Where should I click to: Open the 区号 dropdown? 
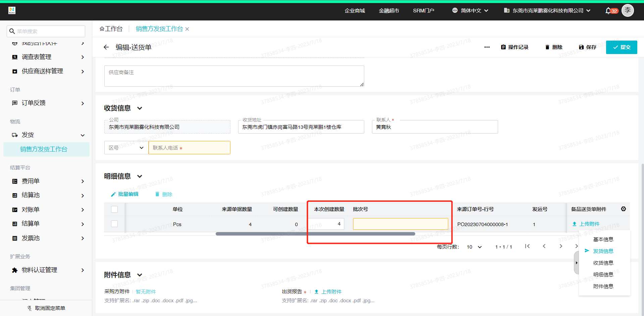tap(126, 148)
